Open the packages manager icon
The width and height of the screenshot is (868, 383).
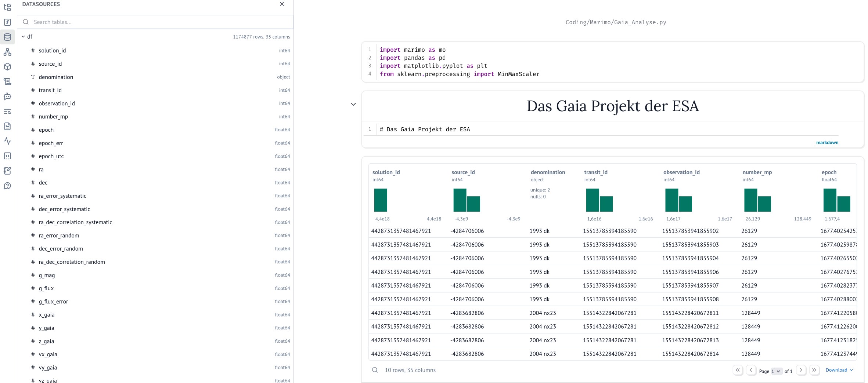pos(7,67)
